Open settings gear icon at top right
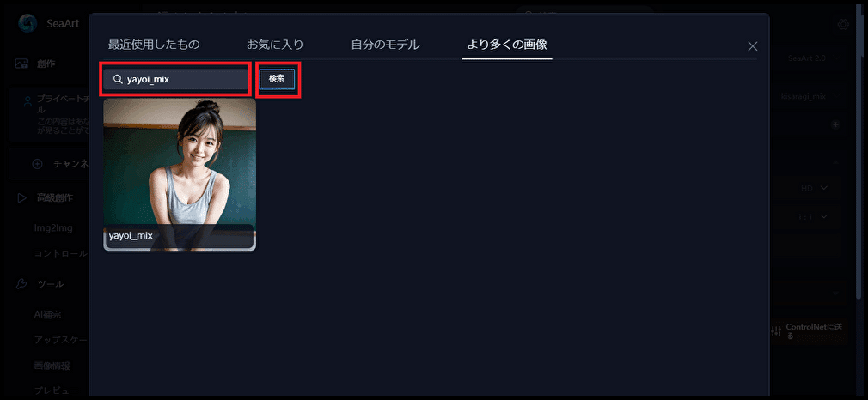The height and width of the screenshot is (400, 868). pyautogui.click(x=843, y=24)
